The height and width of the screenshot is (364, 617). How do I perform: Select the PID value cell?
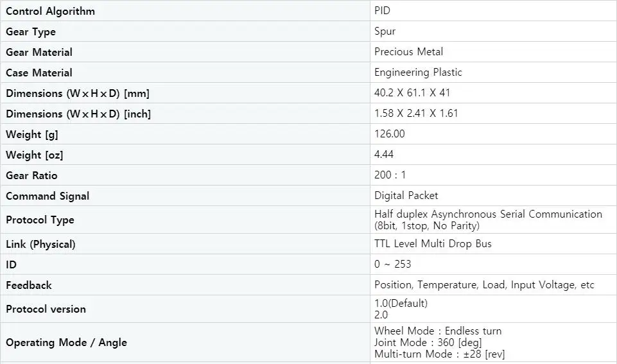[x=493, y=11]
